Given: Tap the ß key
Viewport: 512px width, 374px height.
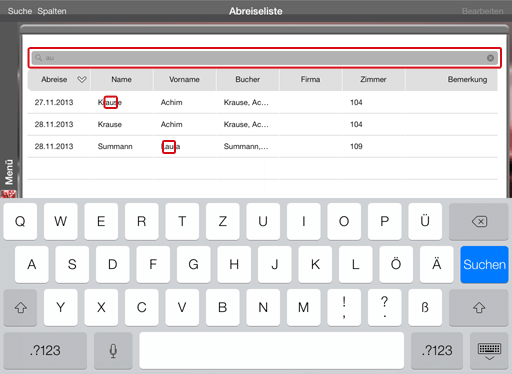Looking at the screenshot, I should point(425,307).
